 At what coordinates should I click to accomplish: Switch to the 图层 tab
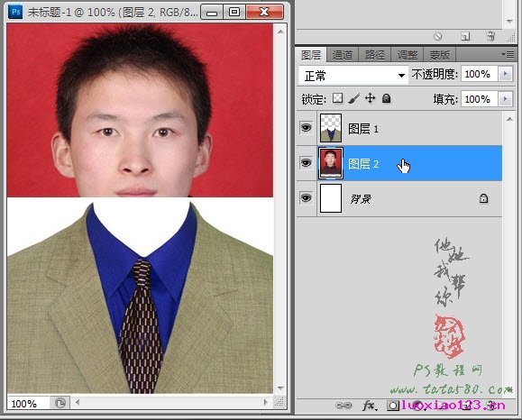tap(311, 55)
